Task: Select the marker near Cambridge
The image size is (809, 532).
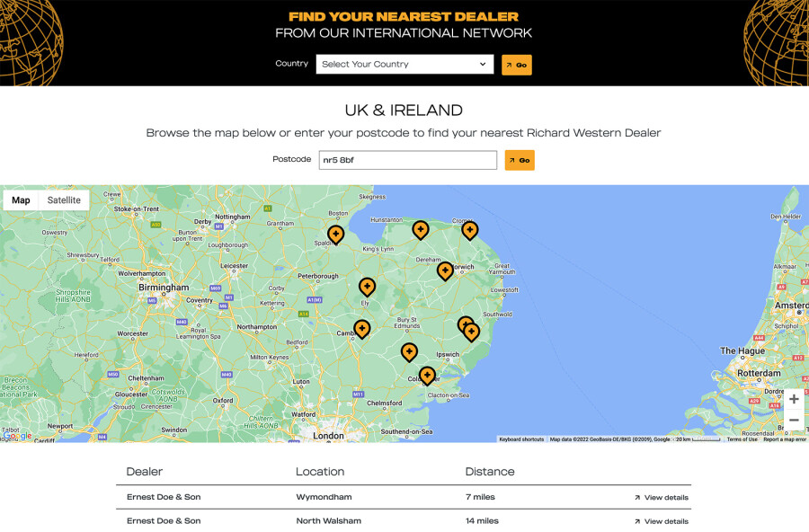Action: [x=361, y=330]
